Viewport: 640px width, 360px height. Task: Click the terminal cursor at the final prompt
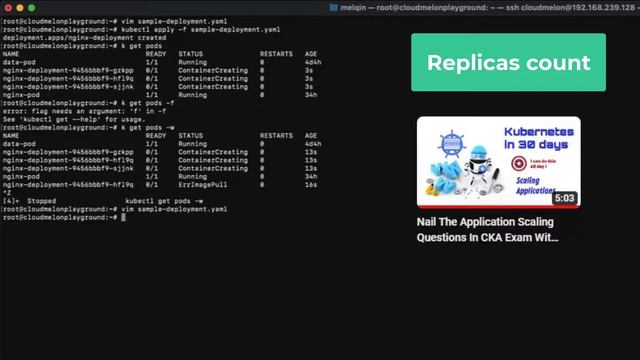pos(123,218)
